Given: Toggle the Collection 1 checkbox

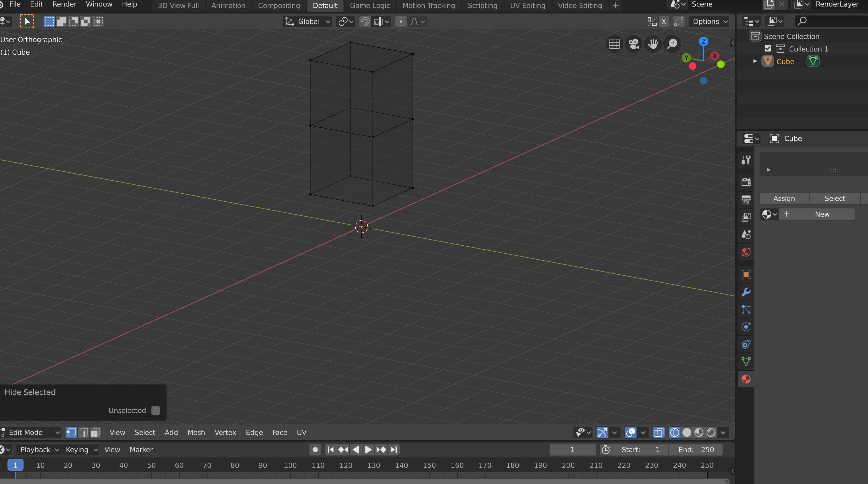Looking at the screenshot, I should (x=768, y=49).
